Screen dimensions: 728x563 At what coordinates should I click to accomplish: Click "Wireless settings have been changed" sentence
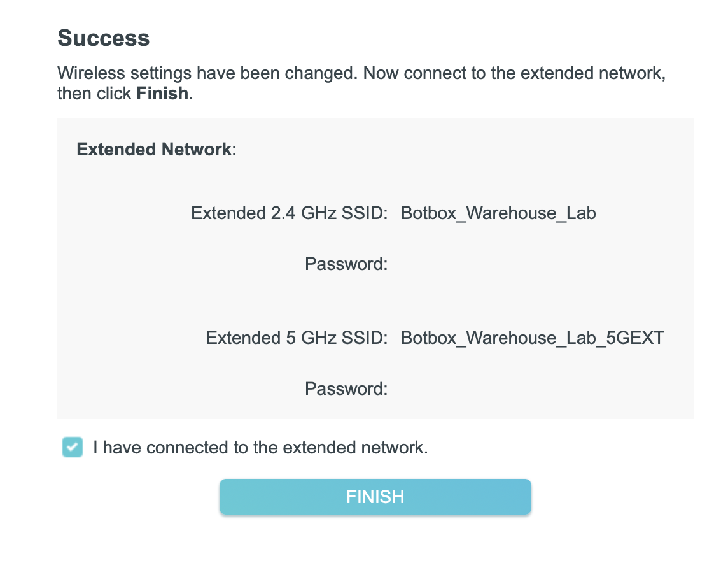click(207, 73)
